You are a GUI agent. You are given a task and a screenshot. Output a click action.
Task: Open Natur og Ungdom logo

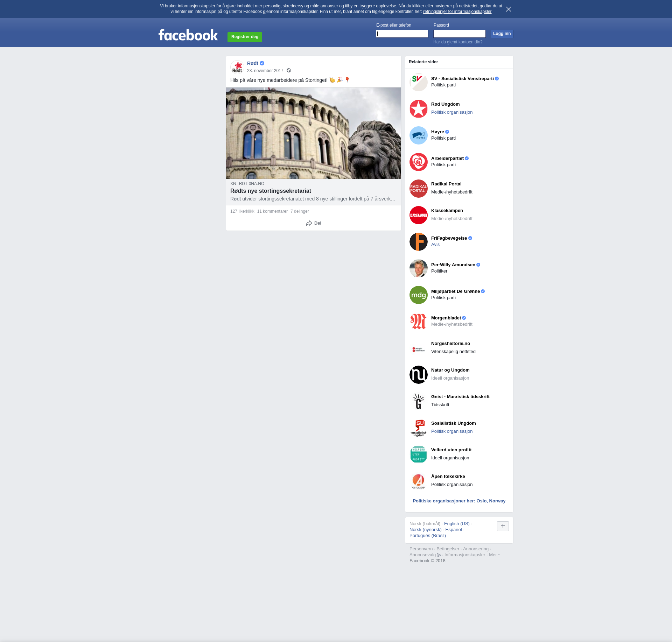(x=419, y=375)
